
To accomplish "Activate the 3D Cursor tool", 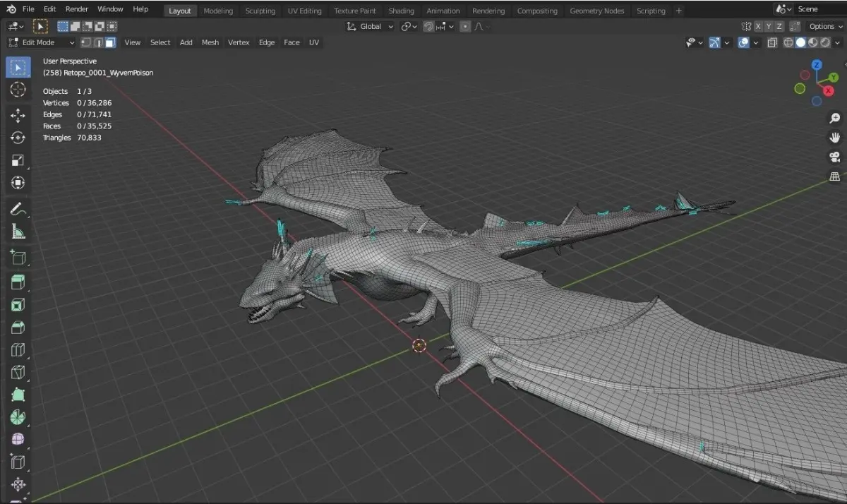I will tap(18, 90).
